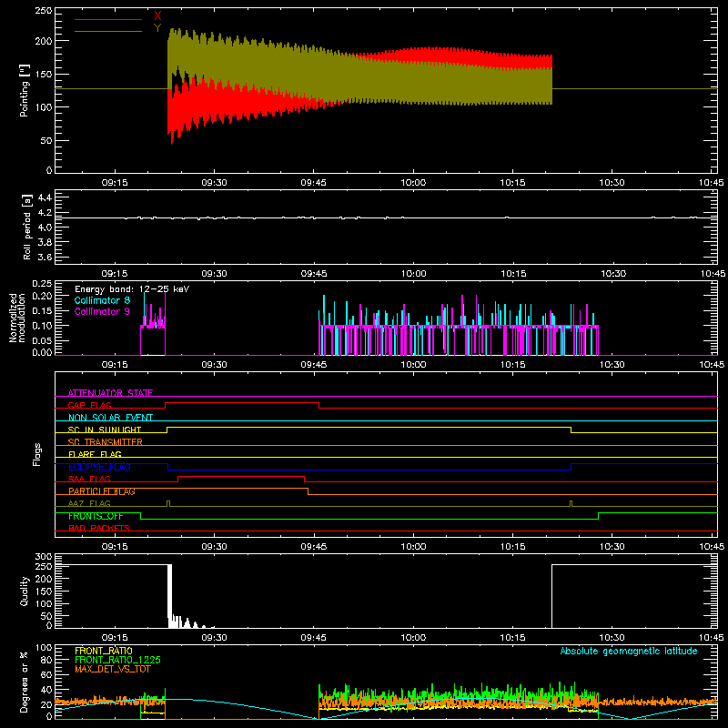This screenshot has width=728, height=728.
Task: Click the 'Pointing' vertical axis title
Action: (25, 91)
